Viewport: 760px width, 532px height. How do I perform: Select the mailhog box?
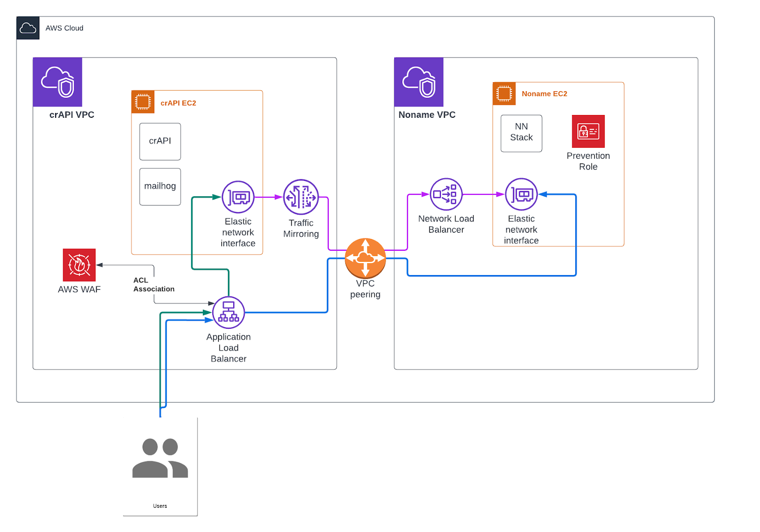160,187
